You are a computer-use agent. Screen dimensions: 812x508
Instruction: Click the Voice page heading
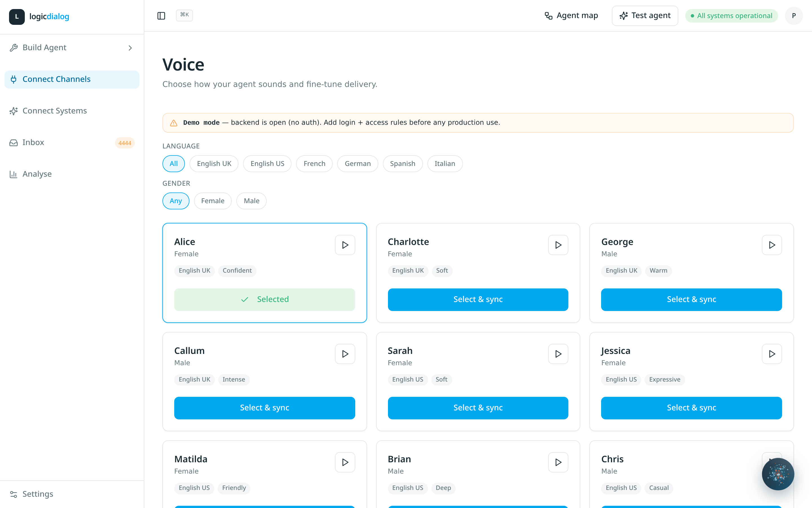(183, 65)
